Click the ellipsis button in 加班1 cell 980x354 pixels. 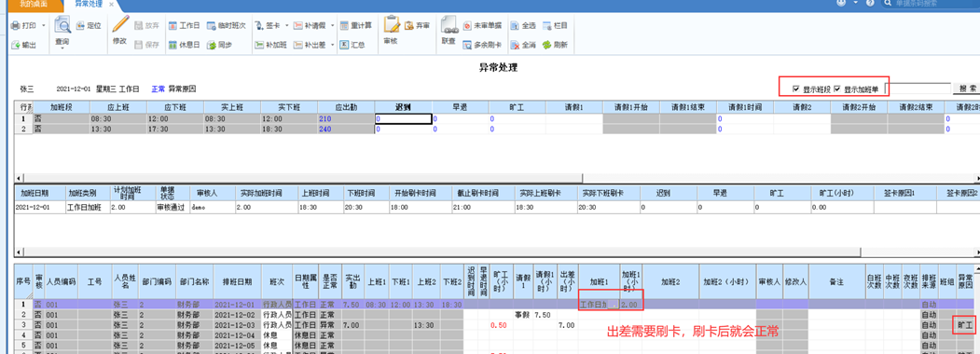tap(614, 305)
